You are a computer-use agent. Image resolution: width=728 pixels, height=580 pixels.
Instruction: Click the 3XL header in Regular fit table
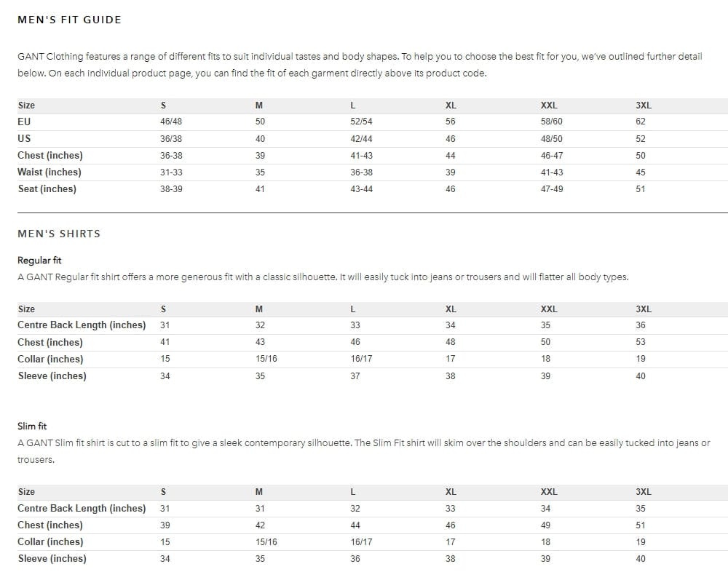coord(644,309)
